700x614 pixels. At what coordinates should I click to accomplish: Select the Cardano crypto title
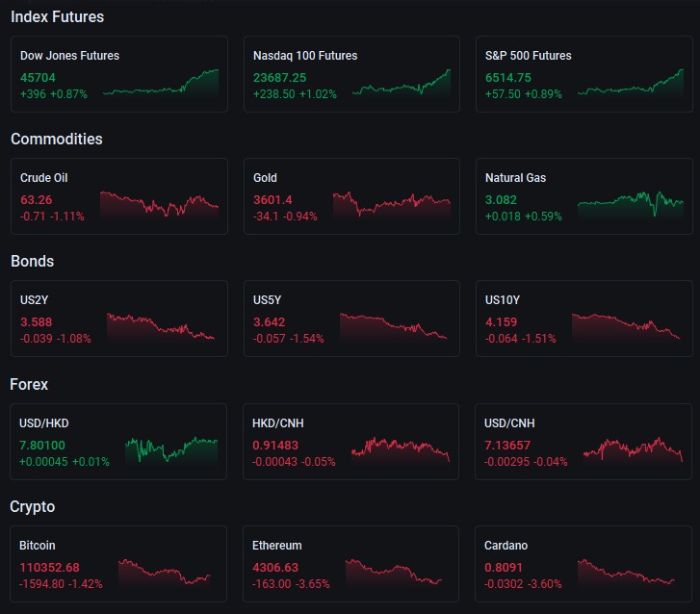coord(506,546)
